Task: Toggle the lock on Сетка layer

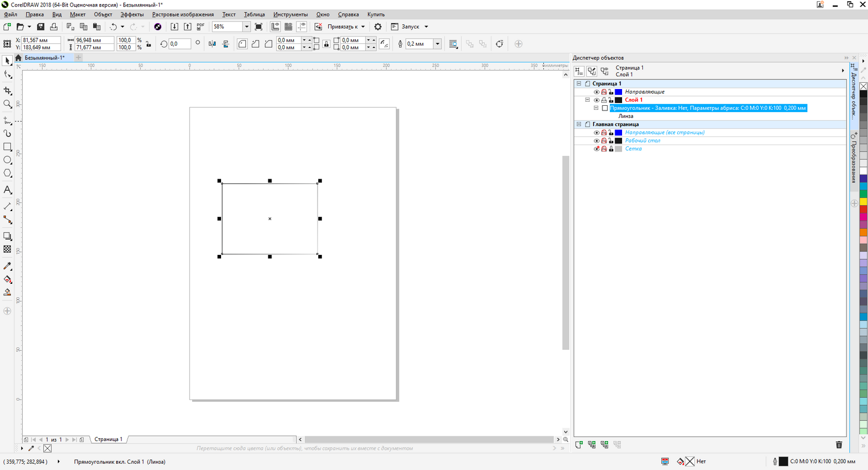Action: click(x=611, y=149)
